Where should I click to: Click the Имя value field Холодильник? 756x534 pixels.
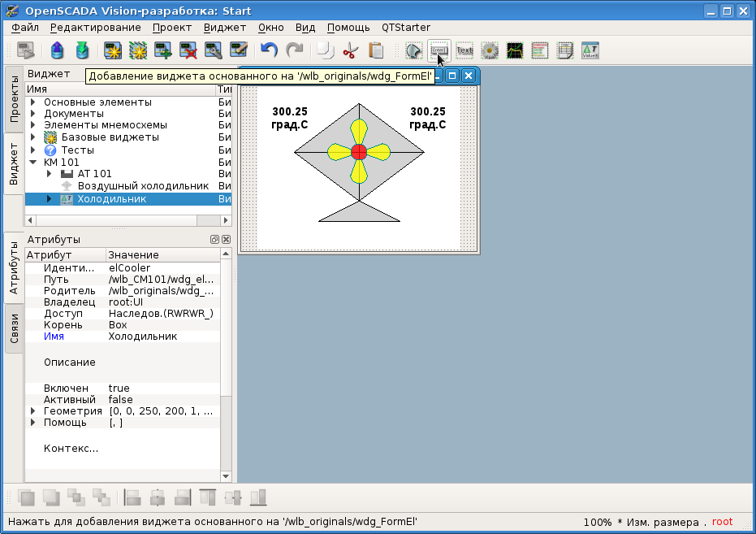tap(143, 336)
